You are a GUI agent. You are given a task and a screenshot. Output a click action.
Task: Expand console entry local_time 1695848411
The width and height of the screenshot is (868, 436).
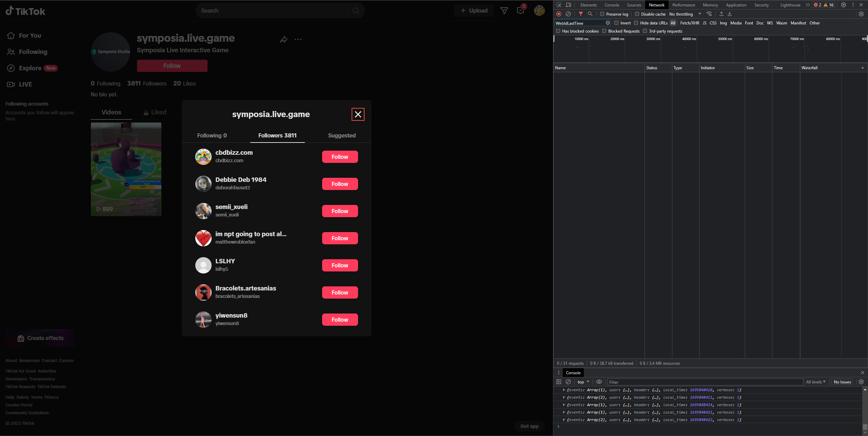click(x=564, y=397)
